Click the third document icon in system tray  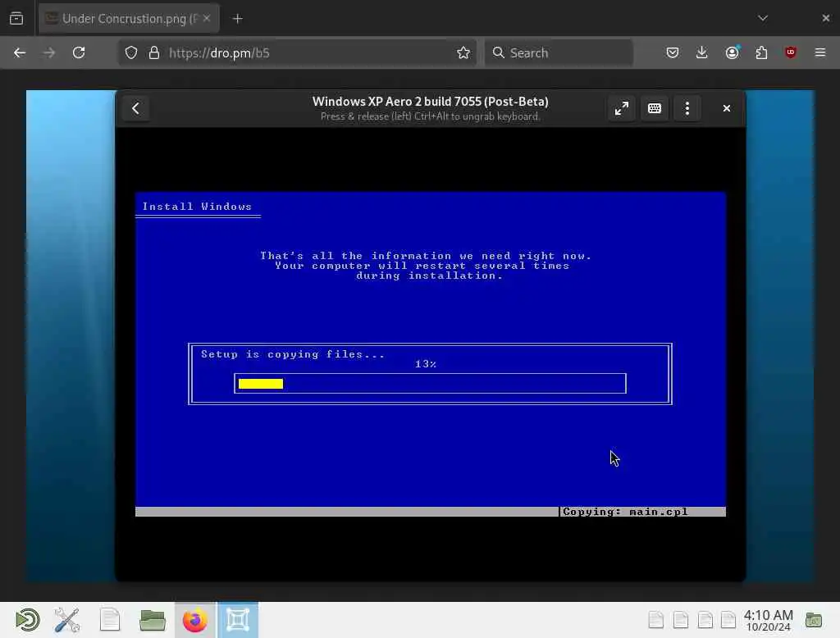click(x=705, y=620)
